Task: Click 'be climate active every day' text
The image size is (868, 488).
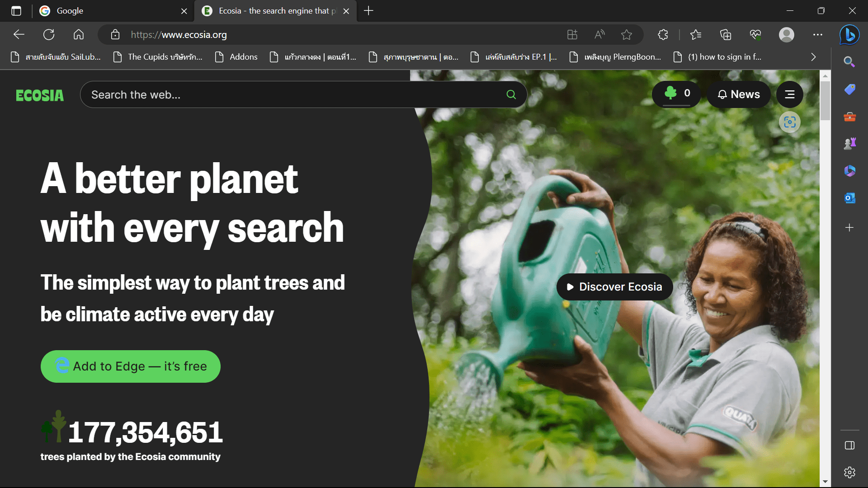Action: 157,314
